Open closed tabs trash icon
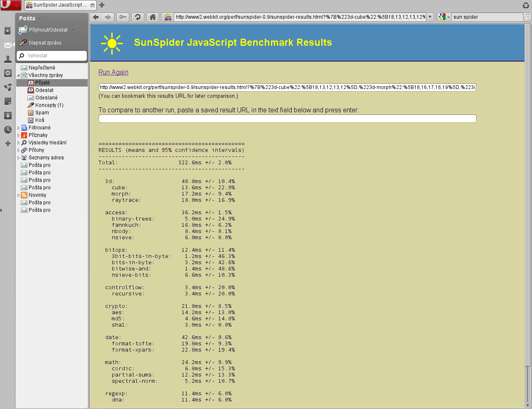 526,5
